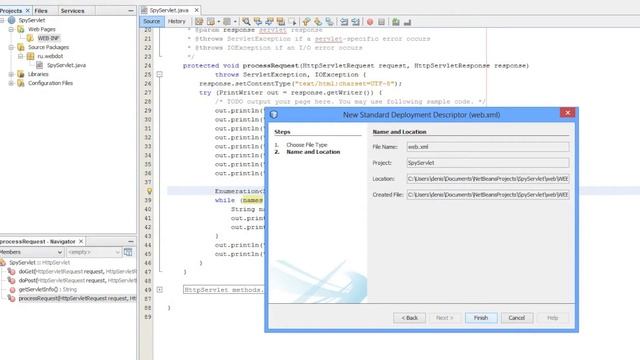The height and width of the screenshot is (360, 640).
Task: Collapse the Web Pages folder
Action: [x=11, y=29]
